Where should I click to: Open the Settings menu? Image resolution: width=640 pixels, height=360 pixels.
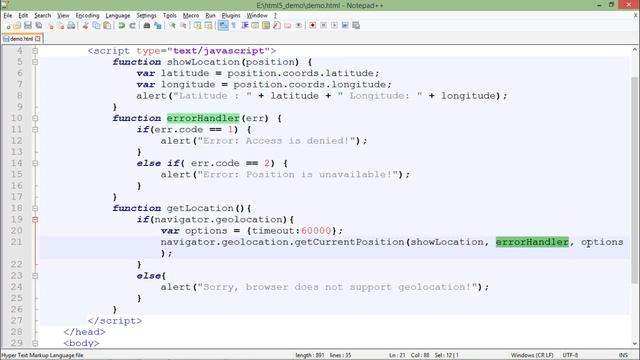[x=146, y=16]
